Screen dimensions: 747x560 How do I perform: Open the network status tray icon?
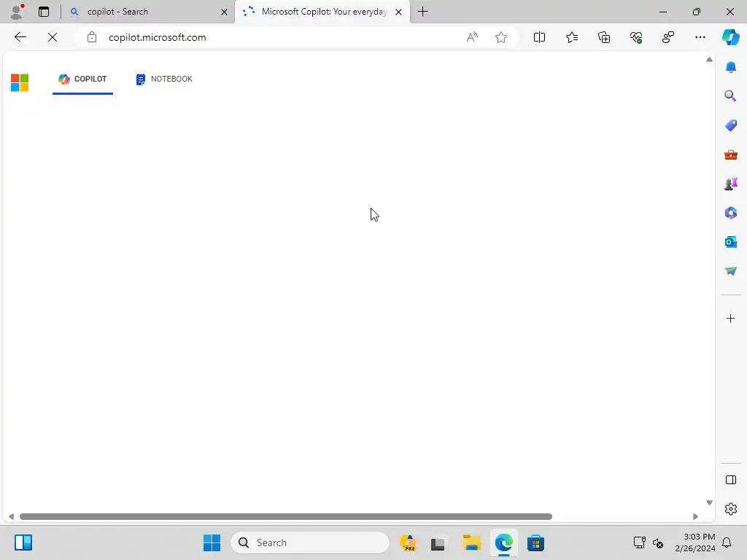(639, 542)
